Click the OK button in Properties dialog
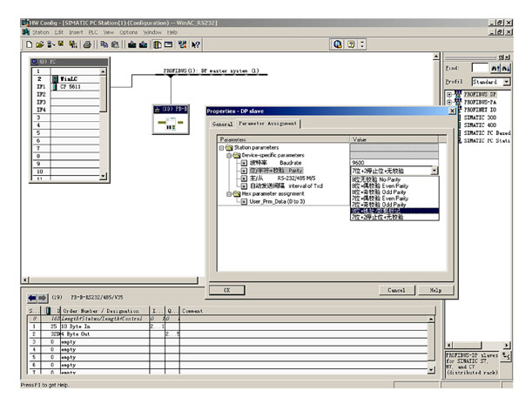 pos(227,290)
